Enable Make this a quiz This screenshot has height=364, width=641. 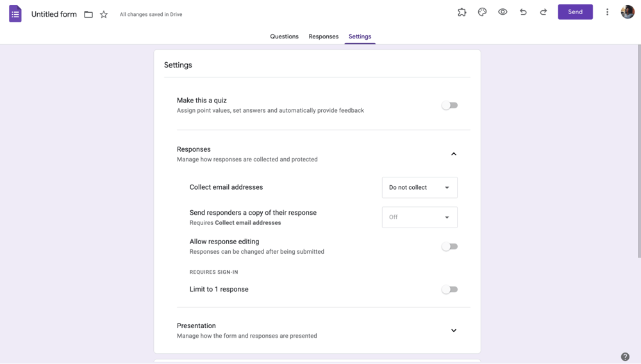pos(450,105)
